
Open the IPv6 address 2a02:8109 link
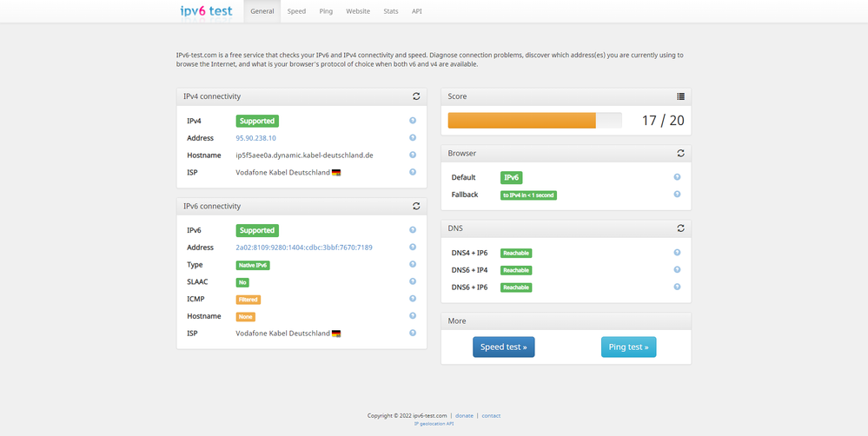pos(304,248)
